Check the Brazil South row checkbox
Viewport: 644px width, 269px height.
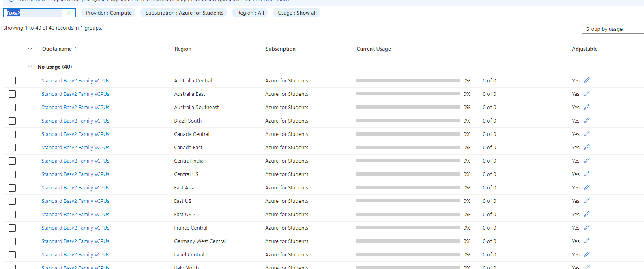pyautogui.click(x=12, y=121)
